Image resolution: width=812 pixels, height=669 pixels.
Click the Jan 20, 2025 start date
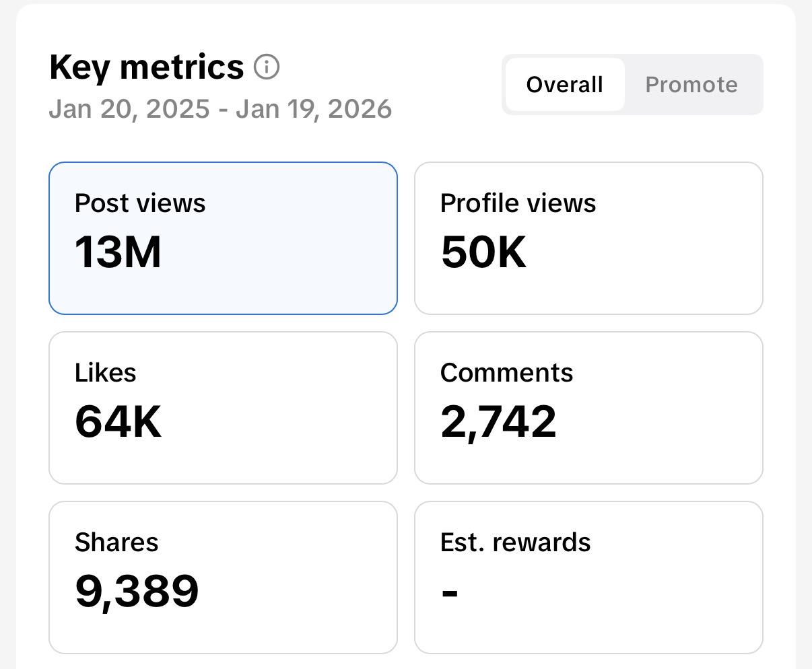[x=129, y=109]
